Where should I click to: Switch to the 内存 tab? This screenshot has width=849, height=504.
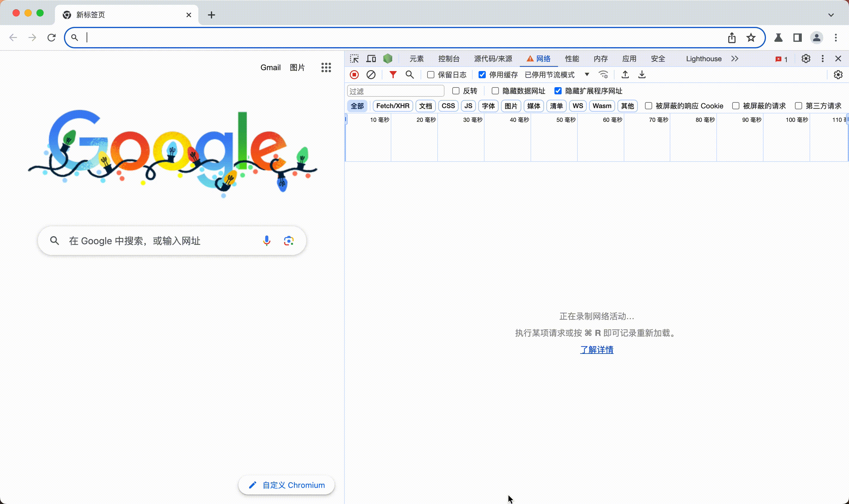click(x=601, y=59)
